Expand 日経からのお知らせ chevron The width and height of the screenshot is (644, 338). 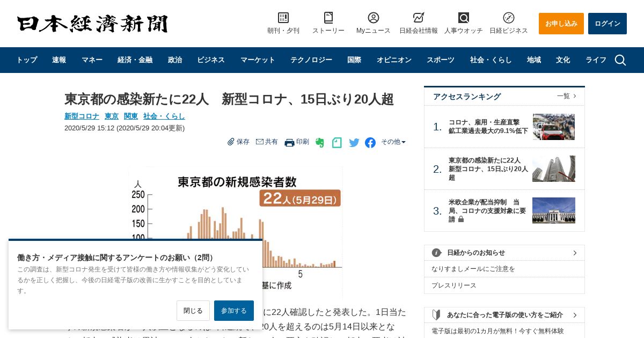coord(575,253)
